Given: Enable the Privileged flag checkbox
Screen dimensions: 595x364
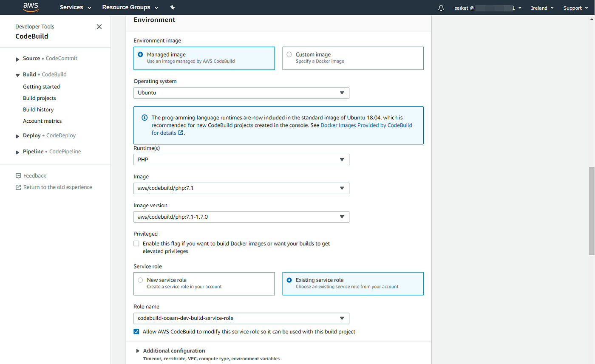Looking at the screenshot, I should pos(136,243).
